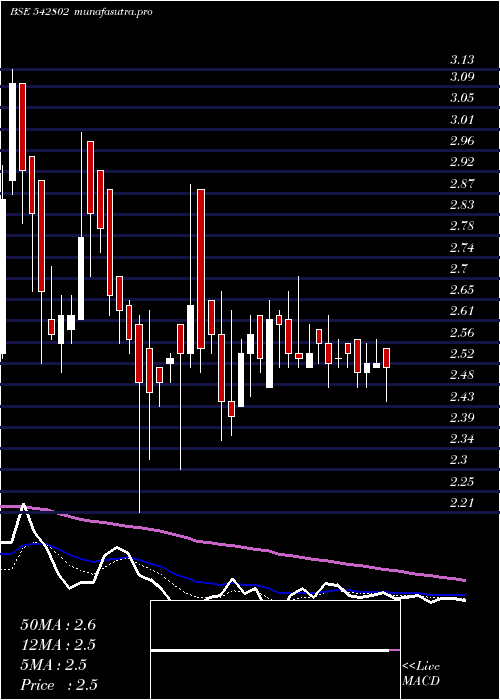500x700 pixels.
Task: Click the blue moving average line's right end
Action: [464, 595]
